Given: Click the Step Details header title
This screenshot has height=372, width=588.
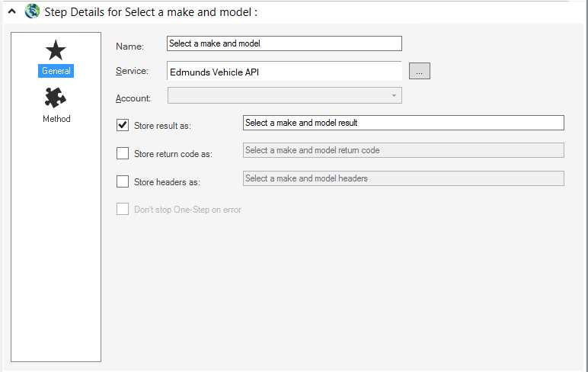Looking at the screenshot, I should coord(151,12).
